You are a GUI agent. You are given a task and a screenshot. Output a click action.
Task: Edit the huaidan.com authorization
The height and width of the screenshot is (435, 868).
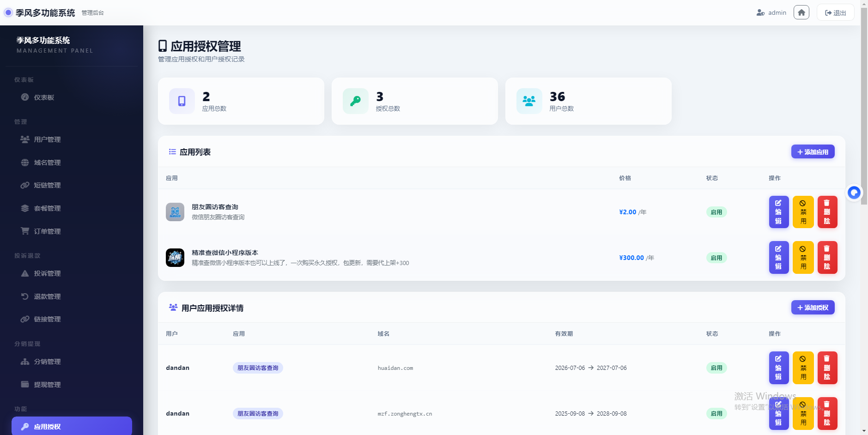(778, 368)
